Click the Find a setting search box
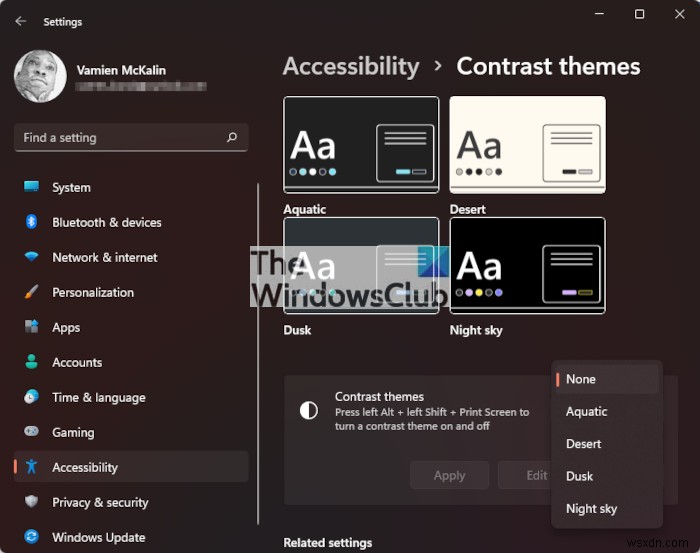The height and width of the screenshot is (553, 700). (x=131, y=137)
